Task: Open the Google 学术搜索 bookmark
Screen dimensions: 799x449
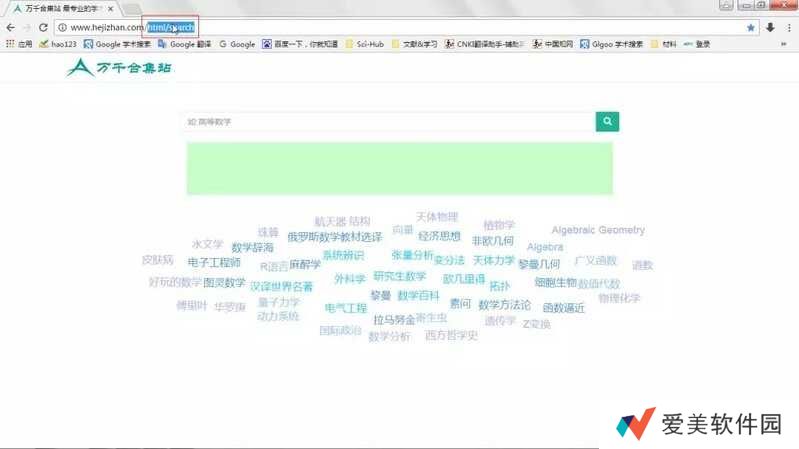Action: pos(117,44)
